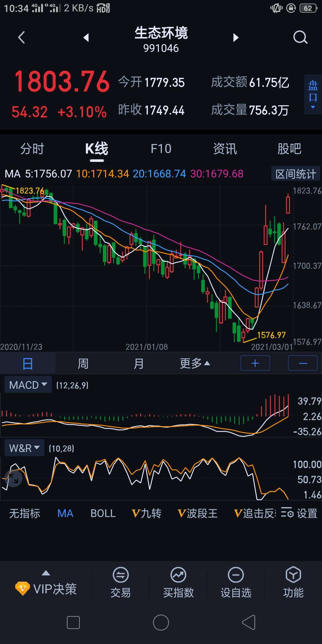This screenshot has height=644, width=322.
Task: Tap the MA 20:1668.74 value
Action: 159,174
